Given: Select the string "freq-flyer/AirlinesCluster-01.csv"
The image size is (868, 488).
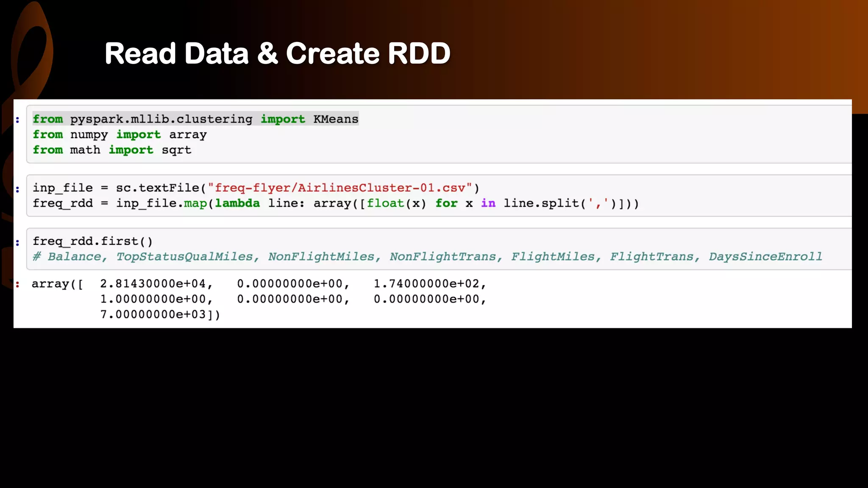Looking at the screenshot, I should click(x=340, y=188).
